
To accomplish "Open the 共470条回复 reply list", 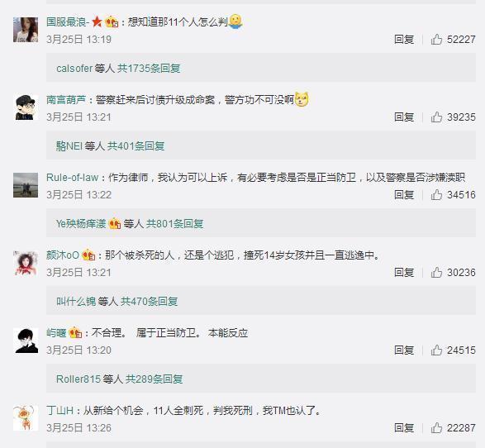I will click(149, 301).
